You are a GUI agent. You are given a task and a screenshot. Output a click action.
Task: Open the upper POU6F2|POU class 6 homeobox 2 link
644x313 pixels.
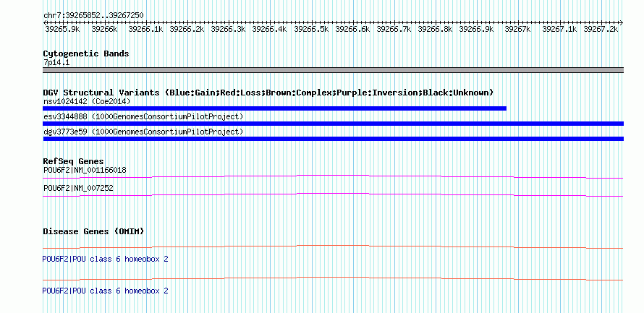105,260
